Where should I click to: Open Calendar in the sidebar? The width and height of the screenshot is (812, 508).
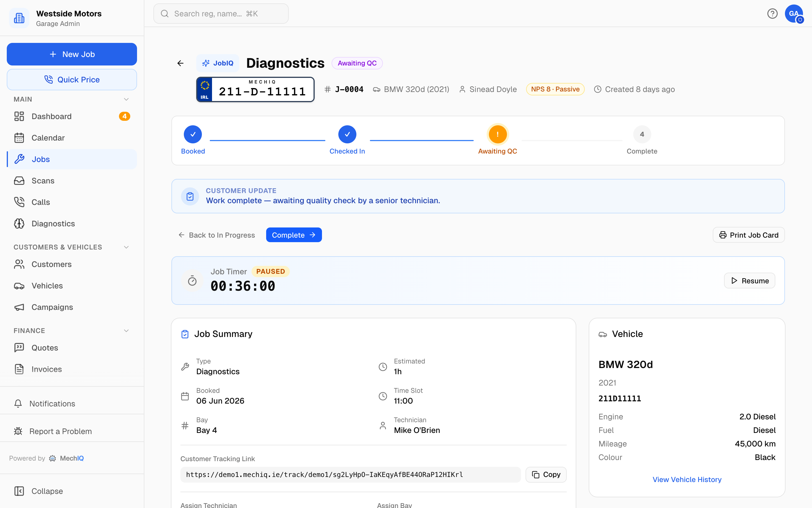(72, 138)
